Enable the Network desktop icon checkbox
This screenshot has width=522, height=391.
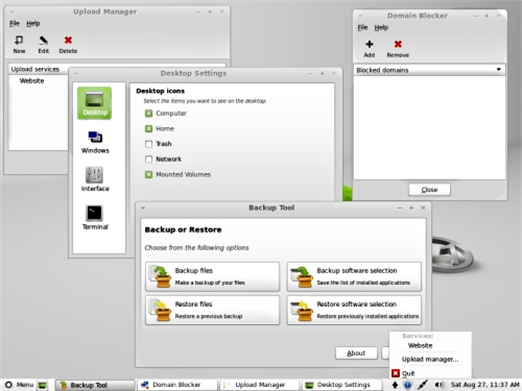point(149,159)
